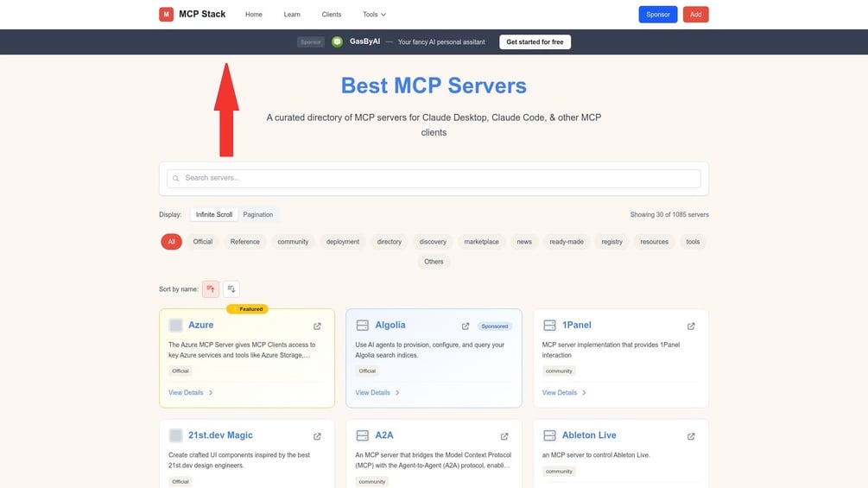
Task: Click the red Add button
Action: pyautogui.click(x=696, y=15)
